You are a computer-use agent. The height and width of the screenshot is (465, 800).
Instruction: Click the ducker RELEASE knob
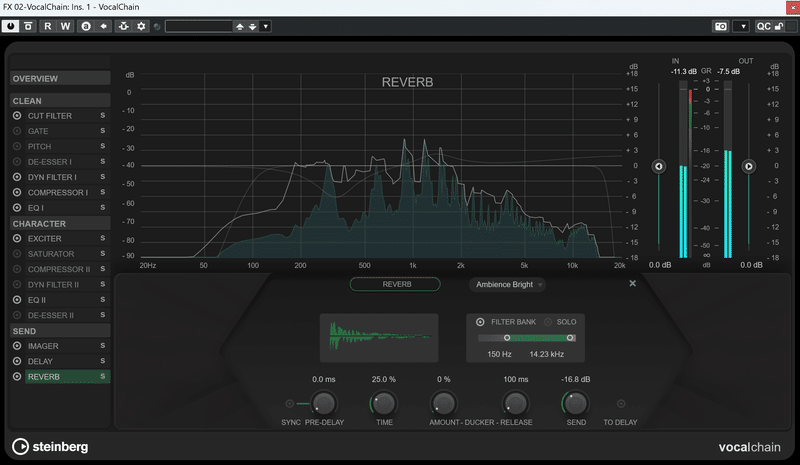pyautogui.click(x=515, y=404)
